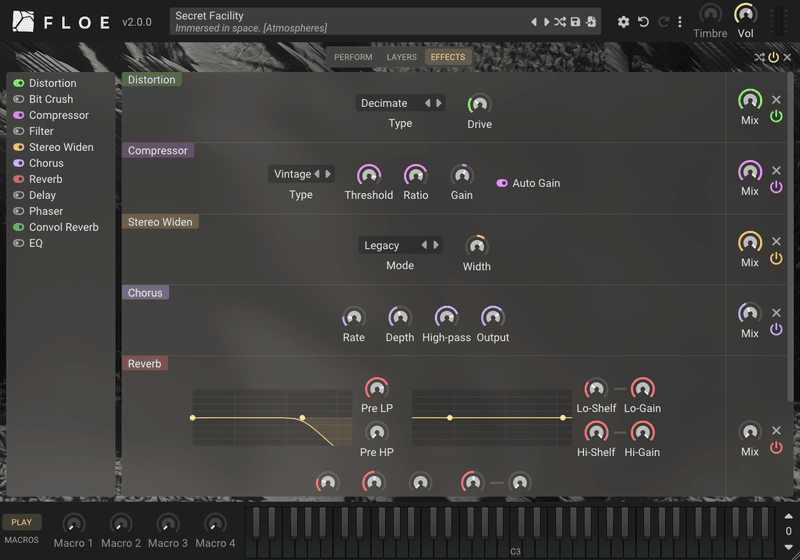The image size is (800, 560).
Task: Turn off Compressor via pink power icon
Action: pos(776,187)
